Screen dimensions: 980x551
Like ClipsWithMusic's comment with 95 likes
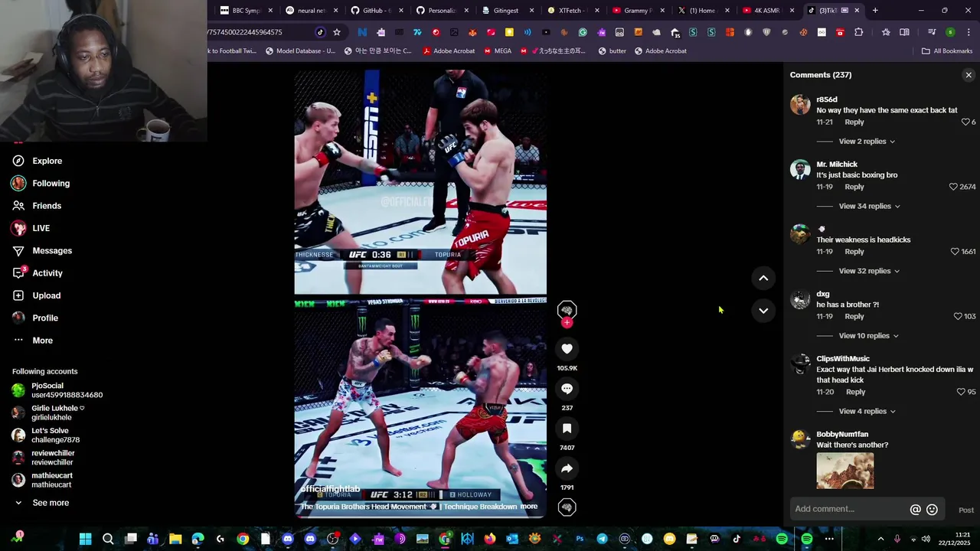tap(961, 392)
